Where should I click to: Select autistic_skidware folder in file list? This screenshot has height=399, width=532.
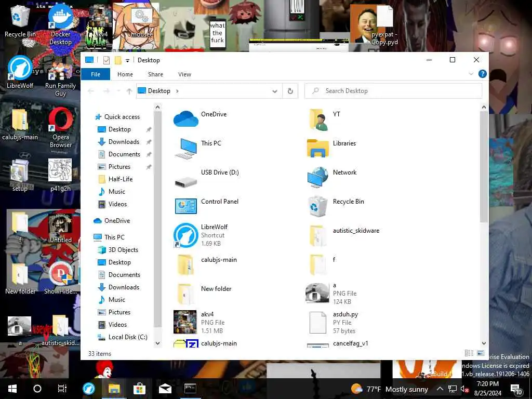pyautogui.click(x=343, y=235)
